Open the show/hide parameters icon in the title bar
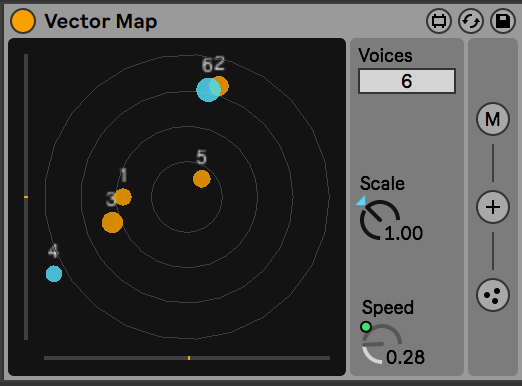The height and width of the screenshot is (386, 522). pos(439,21)
